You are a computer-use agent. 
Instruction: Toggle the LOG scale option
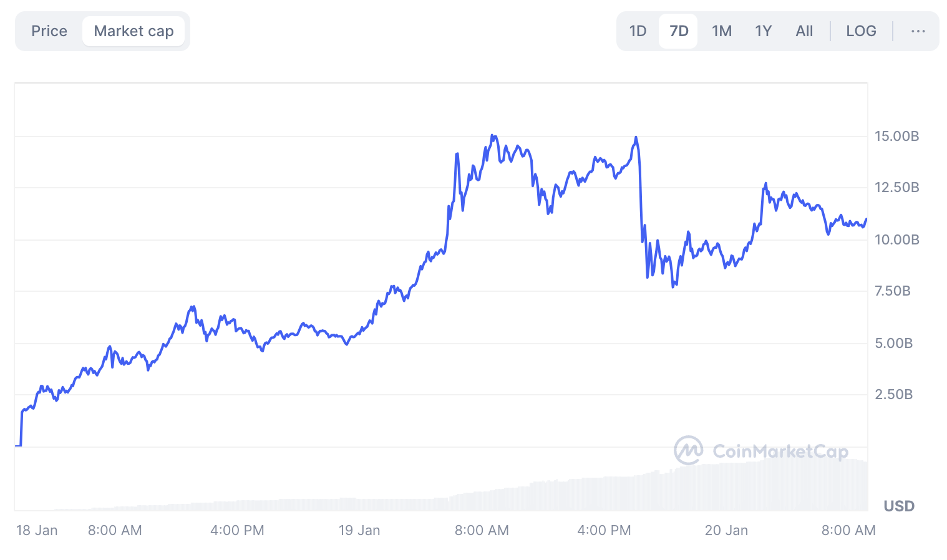pyautogui.click(x=861, y=31)
